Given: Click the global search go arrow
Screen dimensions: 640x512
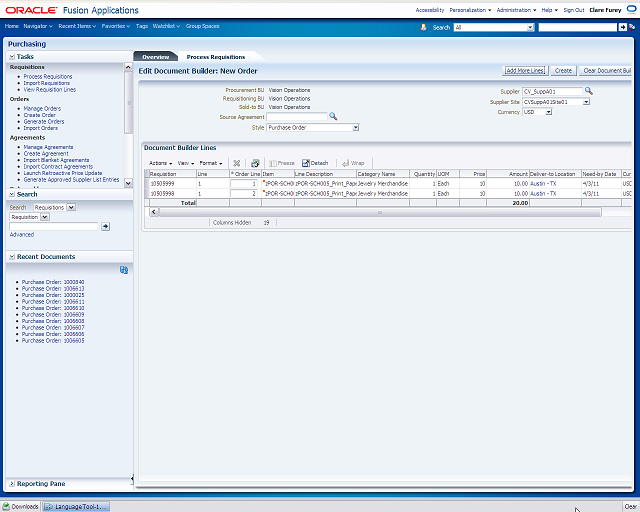Looking at the screenshot, I should 622,27.
